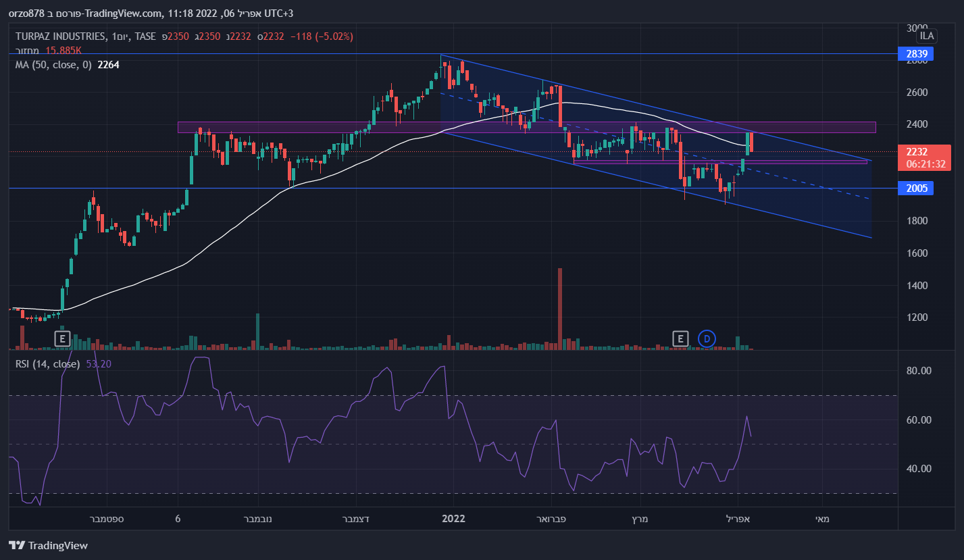Click the orzo878 publisher header text
964x560 pixels.
(x=28, y=14)
